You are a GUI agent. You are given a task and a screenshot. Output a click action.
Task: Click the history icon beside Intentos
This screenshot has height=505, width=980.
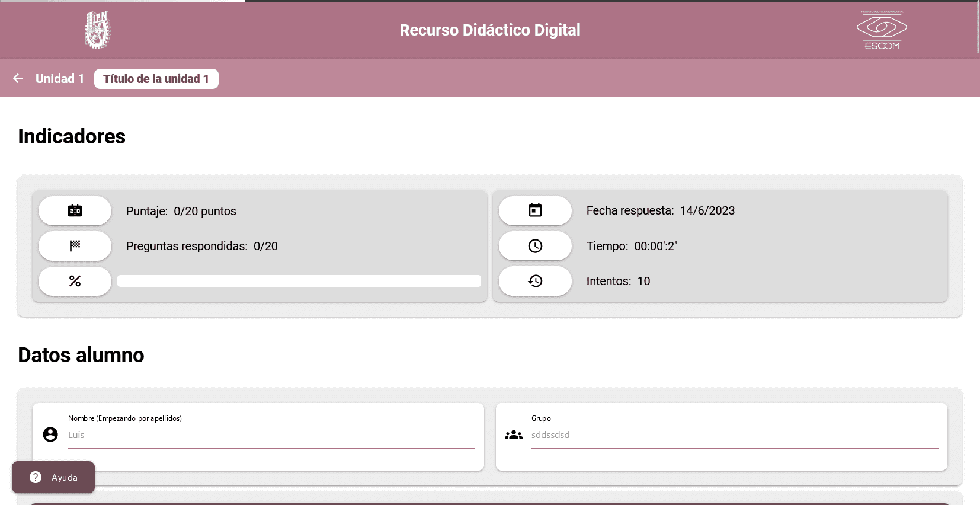pos(535,281)
